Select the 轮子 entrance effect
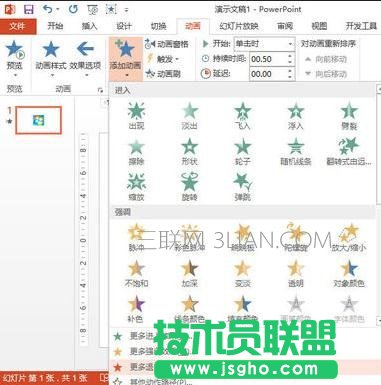Screen dimensions: 381x385 point(243,151)
